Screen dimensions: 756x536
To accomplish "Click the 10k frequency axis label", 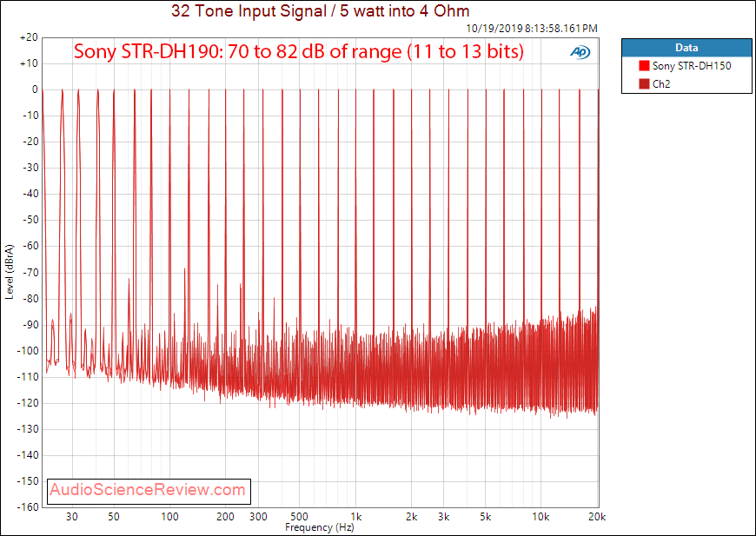I will [x=540, y=517].
